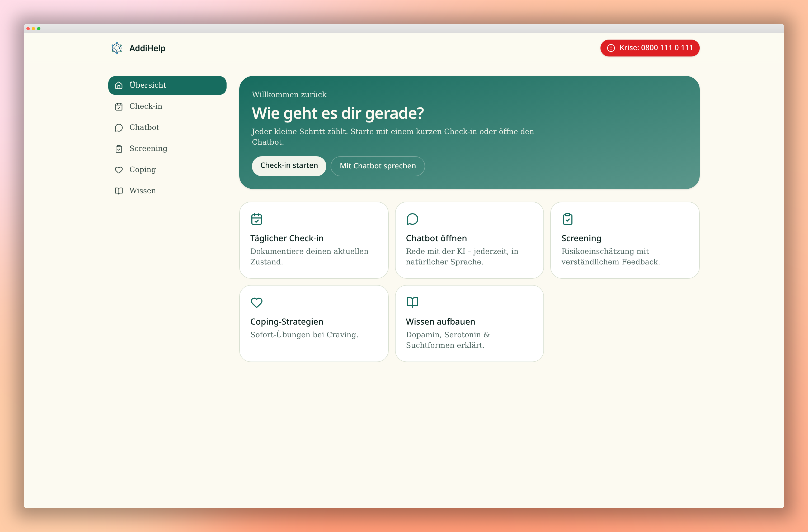Click text "Dopamin, Serotonin & Suchtformen erklärt."
The width and height of the screenshot is (808, 532).
click(x=448, y=340)
